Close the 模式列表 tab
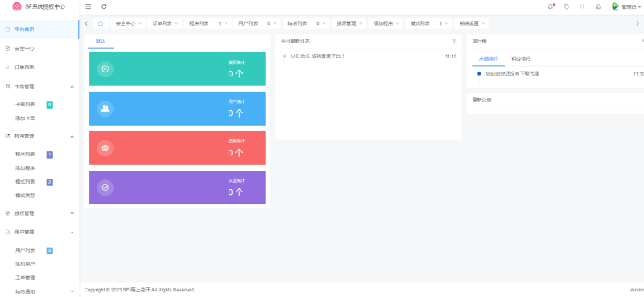 (447, 23)
